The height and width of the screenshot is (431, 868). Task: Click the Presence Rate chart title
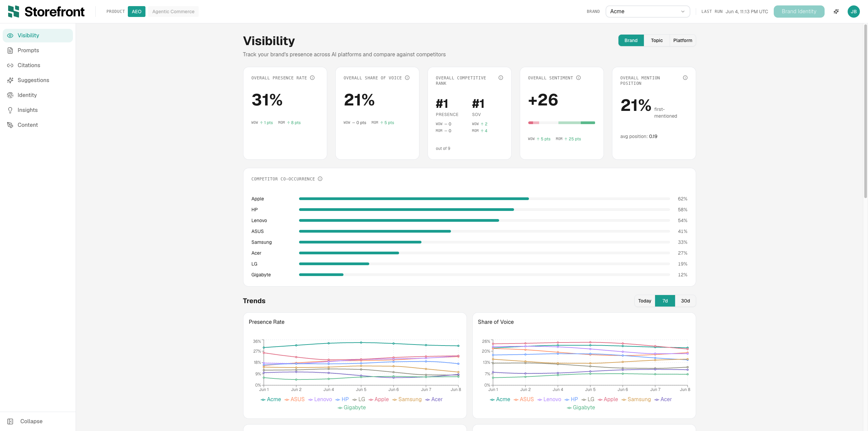[x=267, y=322]
